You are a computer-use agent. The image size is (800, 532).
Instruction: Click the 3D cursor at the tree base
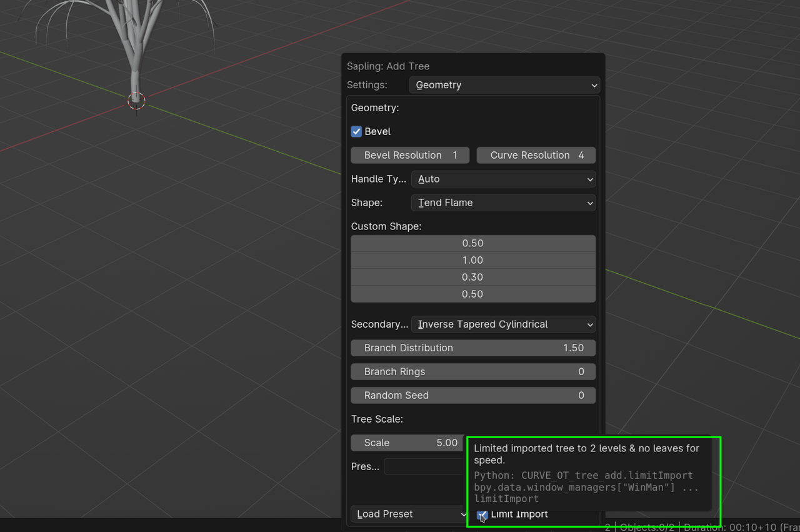coord(136,101)
